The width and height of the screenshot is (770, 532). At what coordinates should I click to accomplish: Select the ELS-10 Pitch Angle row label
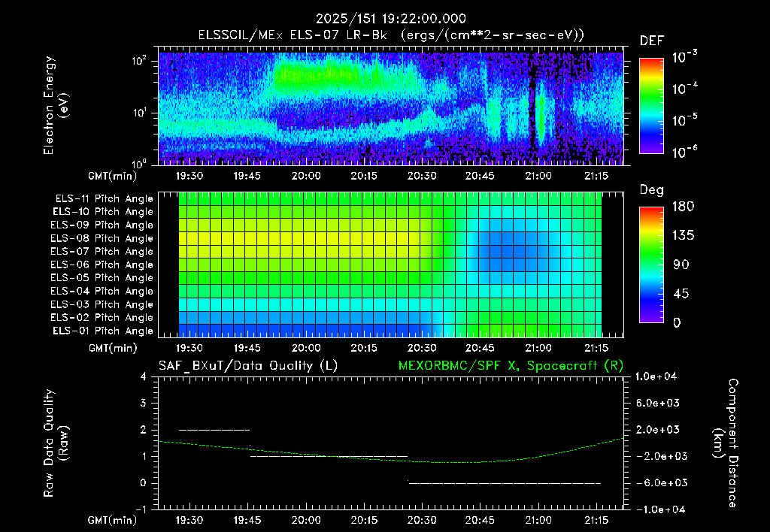coord(103,212)
